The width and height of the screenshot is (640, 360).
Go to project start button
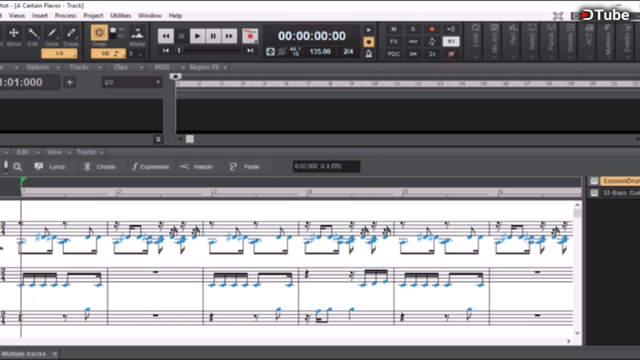166,51
